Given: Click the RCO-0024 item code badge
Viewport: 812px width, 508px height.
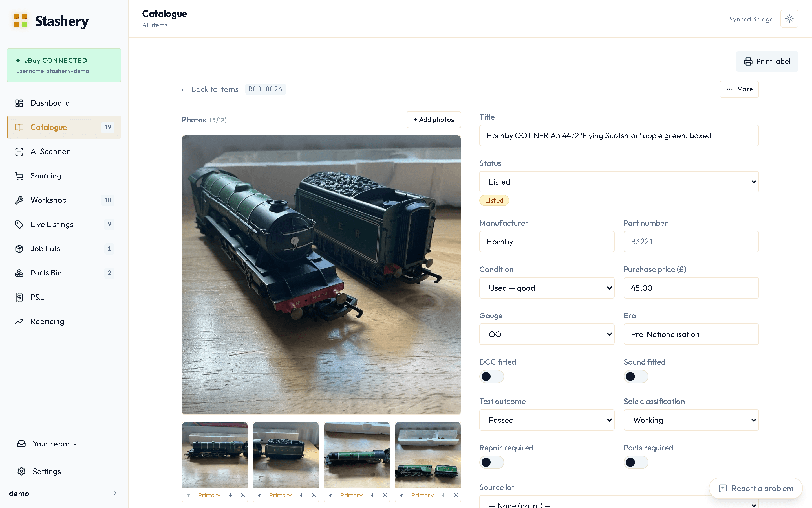Looking at the screenshot, I should 265,89.
